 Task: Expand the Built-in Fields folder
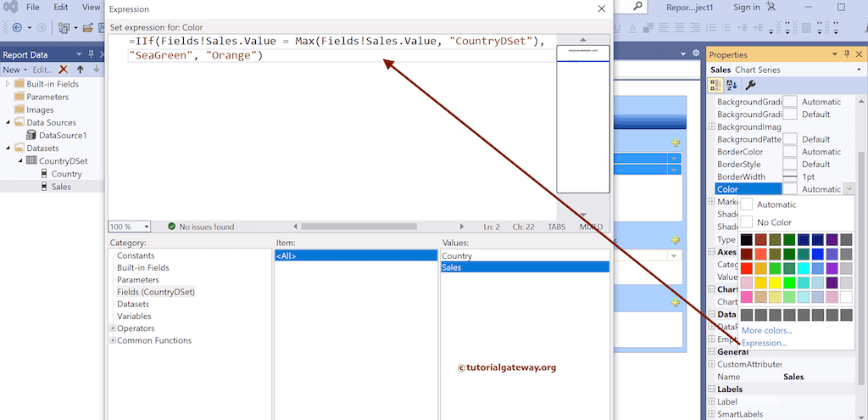click(x=8, y=84)
